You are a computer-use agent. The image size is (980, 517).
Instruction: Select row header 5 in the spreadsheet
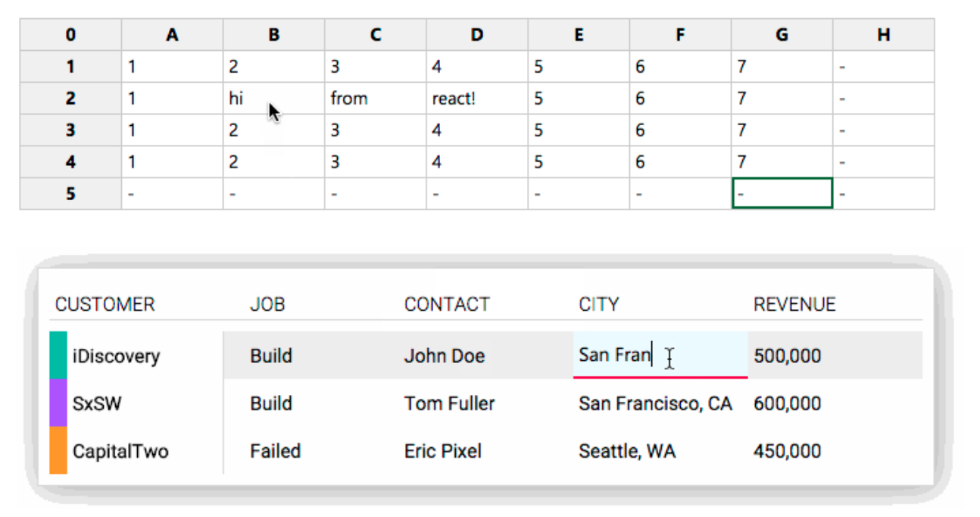click(x=70, y=193)
